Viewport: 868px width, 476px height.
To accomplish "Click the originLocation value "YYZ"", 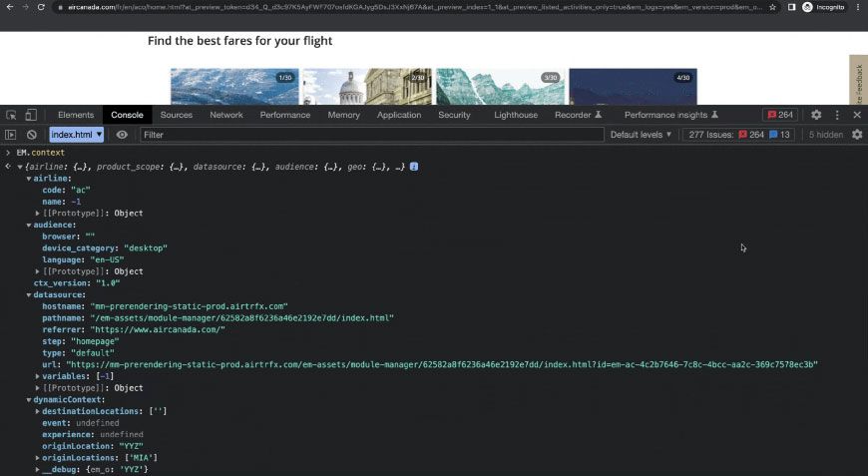I will coord(131,446).
